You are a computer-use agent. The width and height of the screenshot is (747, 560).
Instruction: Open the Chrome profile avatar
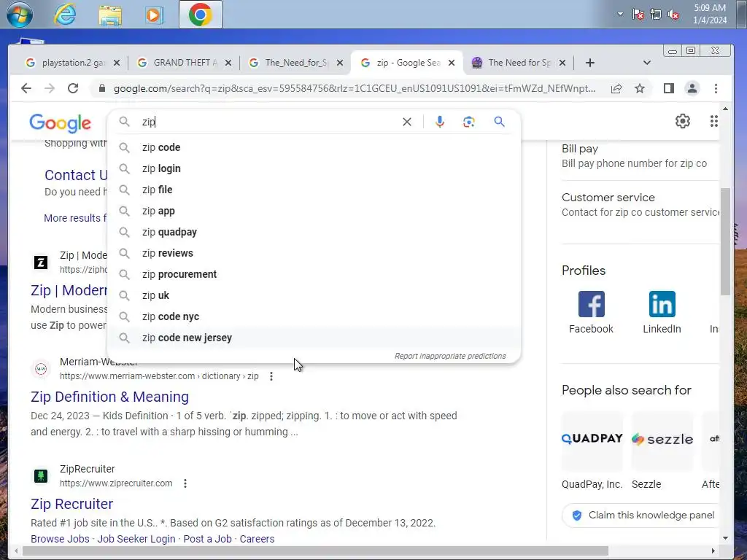pos(692,88)
